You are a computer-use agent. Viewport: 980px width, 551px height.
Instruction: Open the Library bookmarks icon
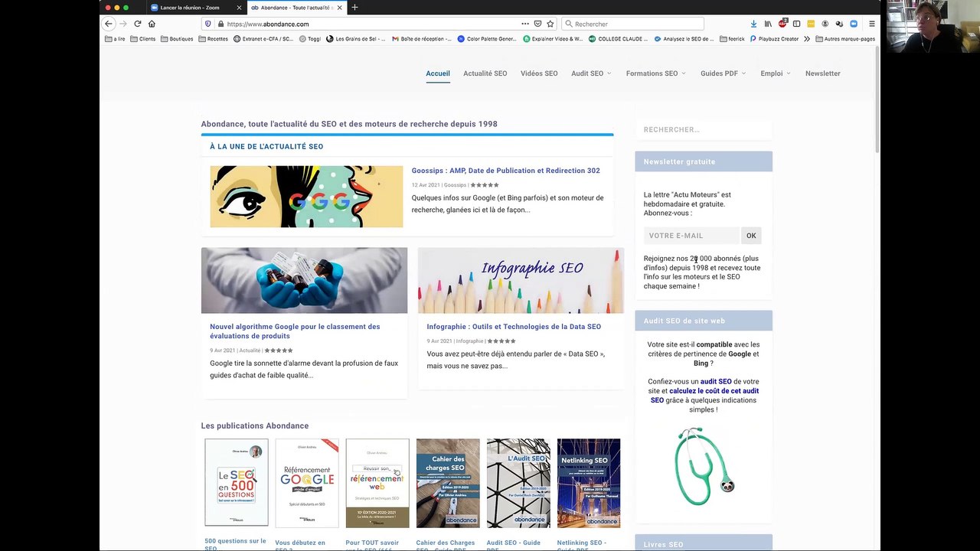pos(768,24)
